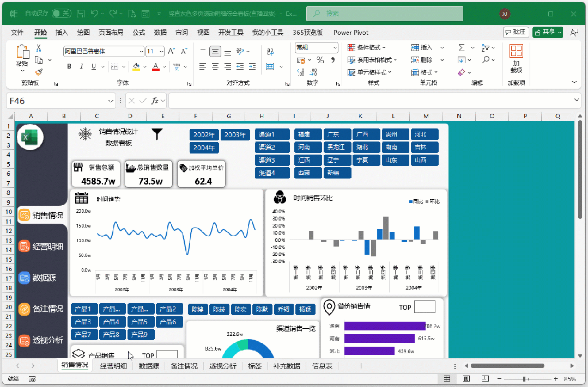Click the 透视分析 sidebar button

tap(41, 340)
